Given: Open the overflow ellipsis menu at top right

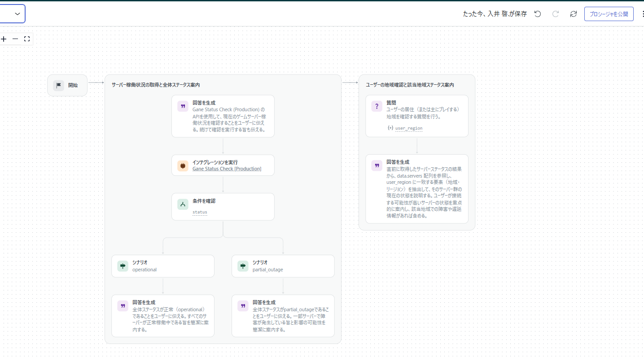Looking at the screenshot, I should pos(643,13).
